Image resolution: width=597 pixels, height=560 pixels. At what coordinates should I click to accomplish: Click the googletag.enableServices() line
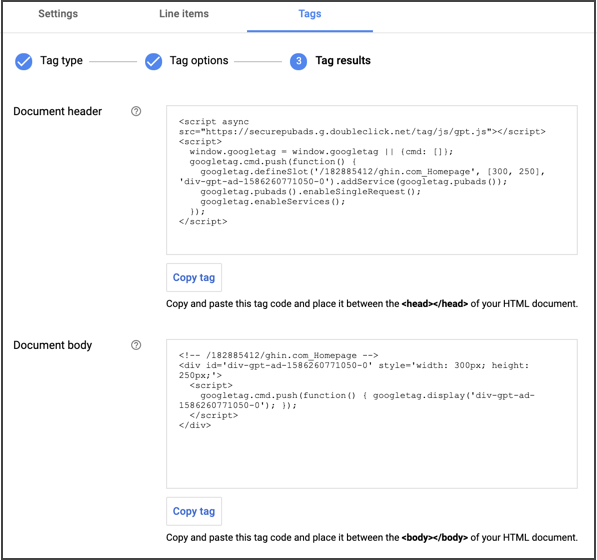pos(273,202)
